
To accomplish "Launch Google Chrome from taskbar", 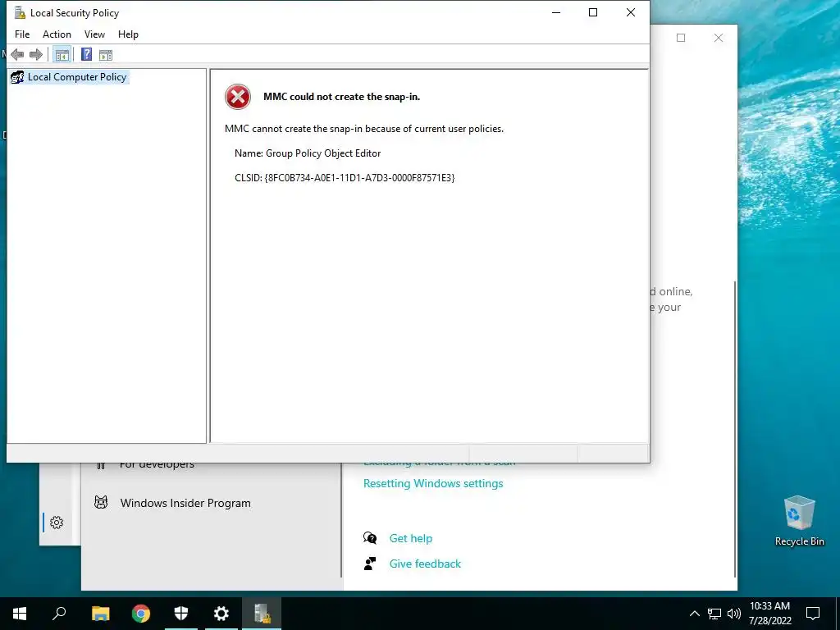I will click(x=141, y=614).
